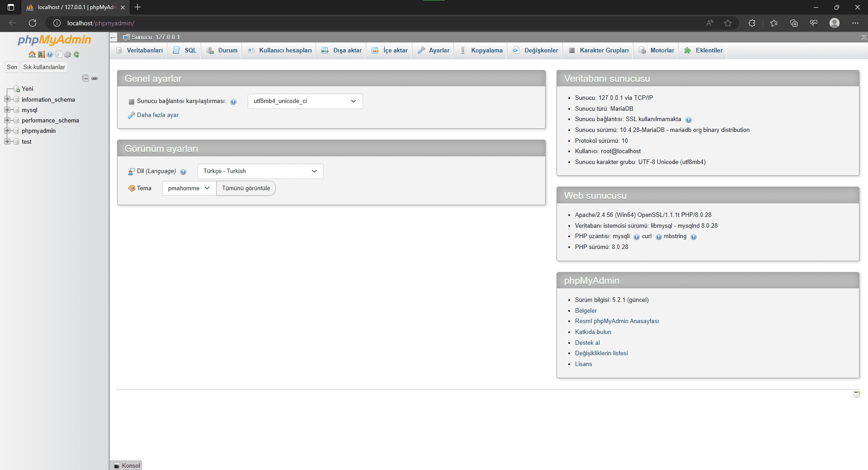Click the log out door icon

41,55
